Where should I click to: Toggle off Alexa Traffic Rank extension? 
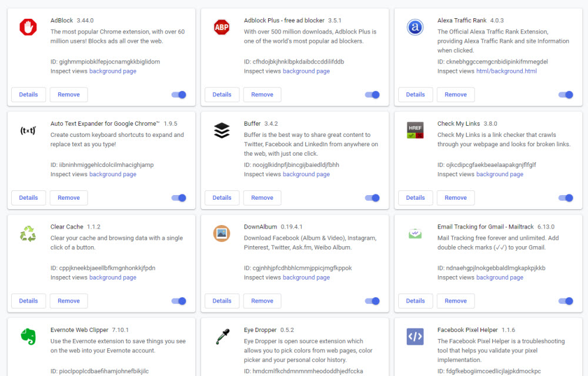[x=566, y=95]
